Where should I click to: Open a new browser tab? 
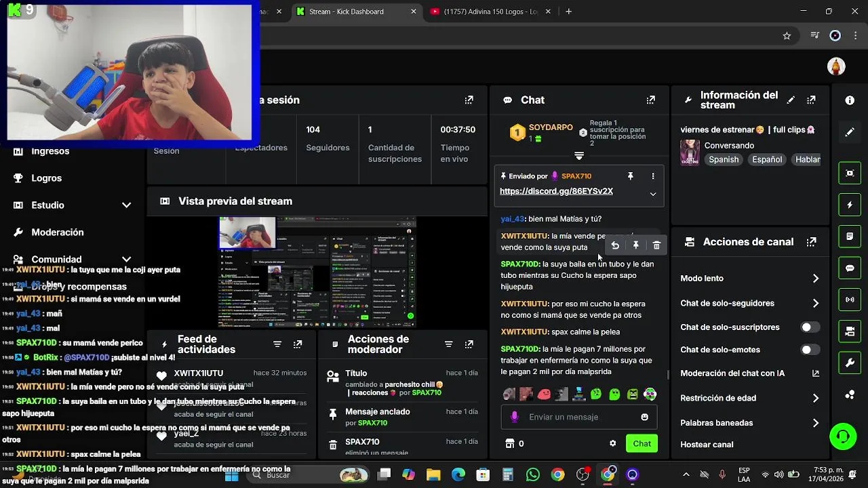(568, 12)
